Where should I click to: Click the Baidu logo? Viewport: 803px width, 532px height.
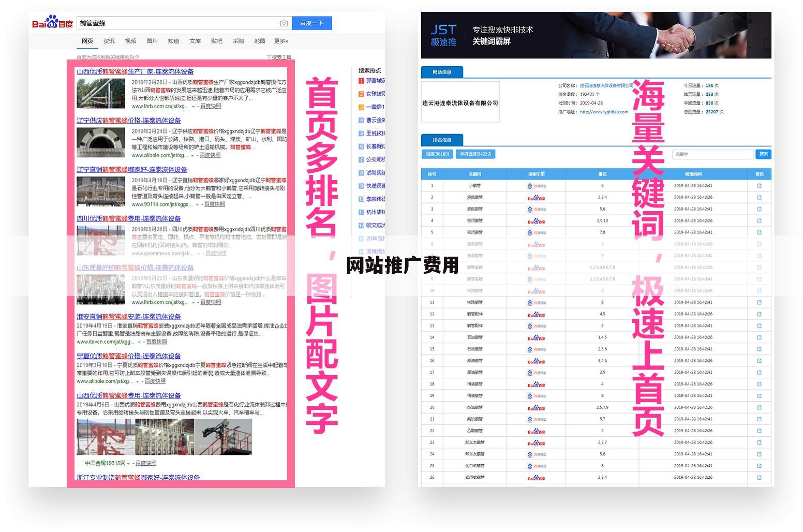coord(52,23)
